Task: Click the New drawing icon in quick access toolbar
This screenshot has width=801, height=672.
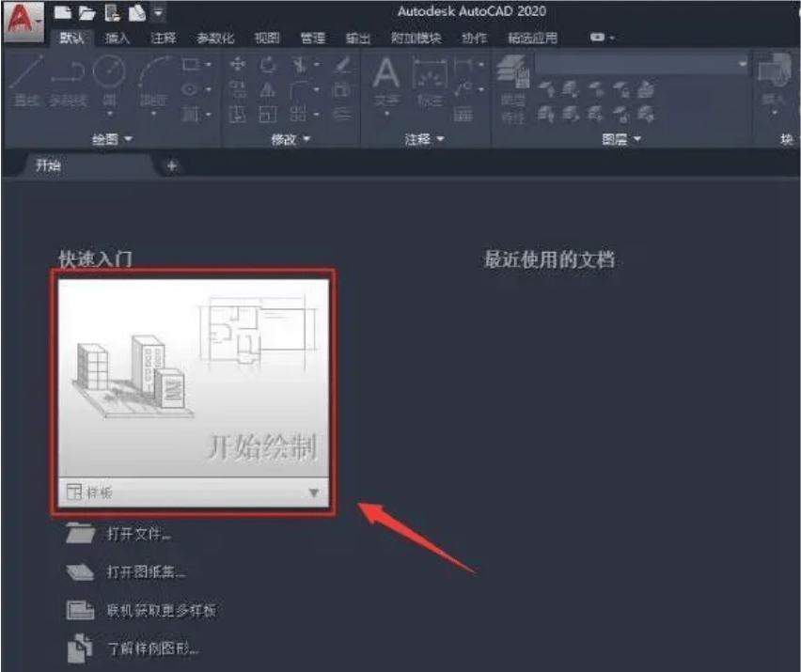Action: [63, 12]
